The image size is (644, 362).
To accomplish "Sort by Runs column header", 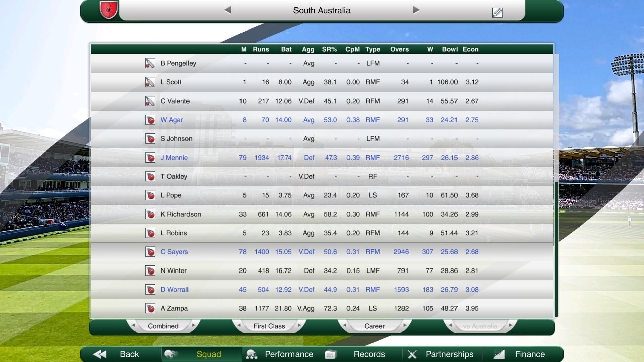I will point(261,49).
